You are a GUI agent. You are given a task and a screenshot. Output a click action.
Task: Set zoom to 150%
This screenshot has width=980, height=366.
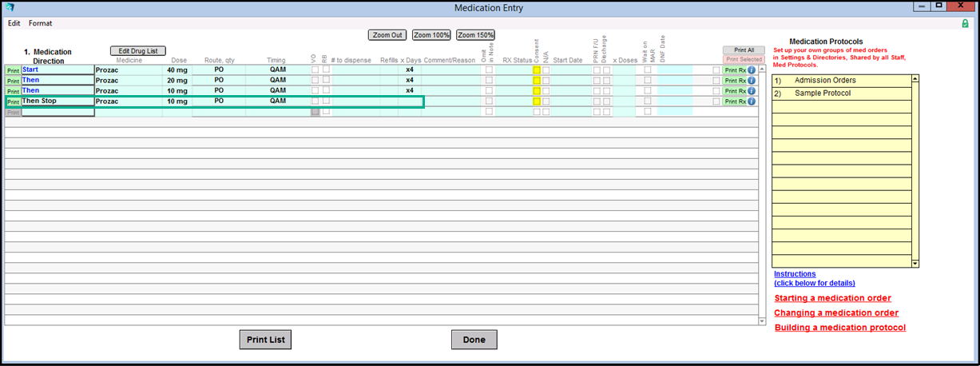pyautogui.click(x=475, y=35)
